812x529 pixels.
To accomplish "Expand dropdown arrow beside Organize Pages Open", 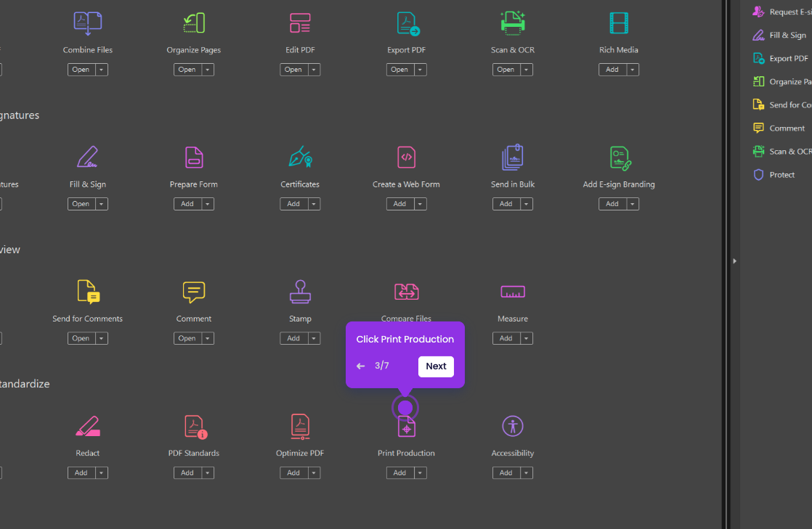I will tap(208, 70).
